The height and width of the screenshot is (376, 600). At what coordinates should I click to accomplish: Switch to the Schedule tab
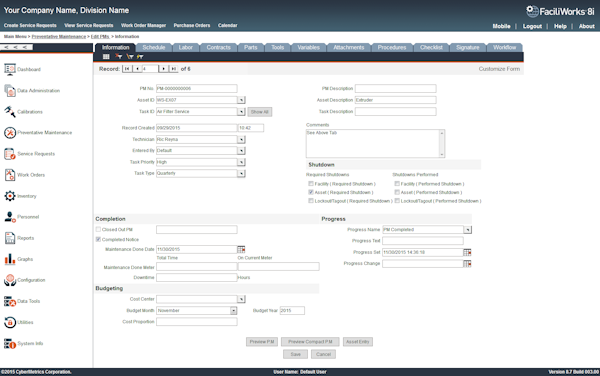click(x=154, y=47)
